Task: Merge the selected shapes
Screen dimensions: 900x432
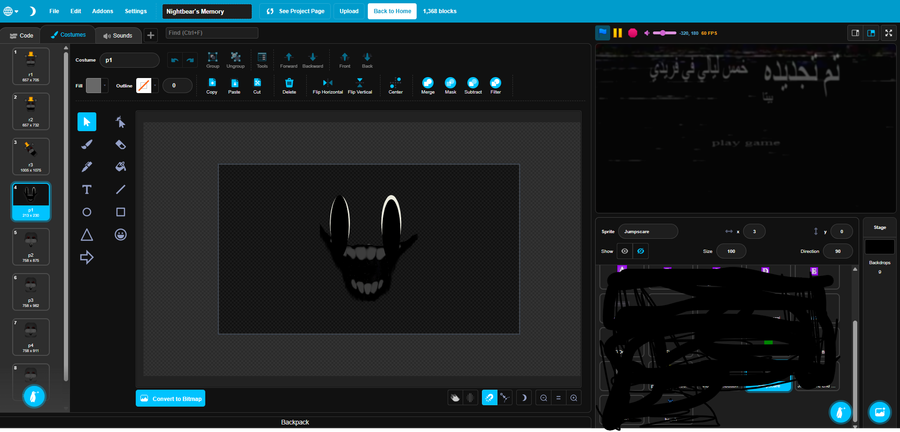Action: tap(428, 86)
